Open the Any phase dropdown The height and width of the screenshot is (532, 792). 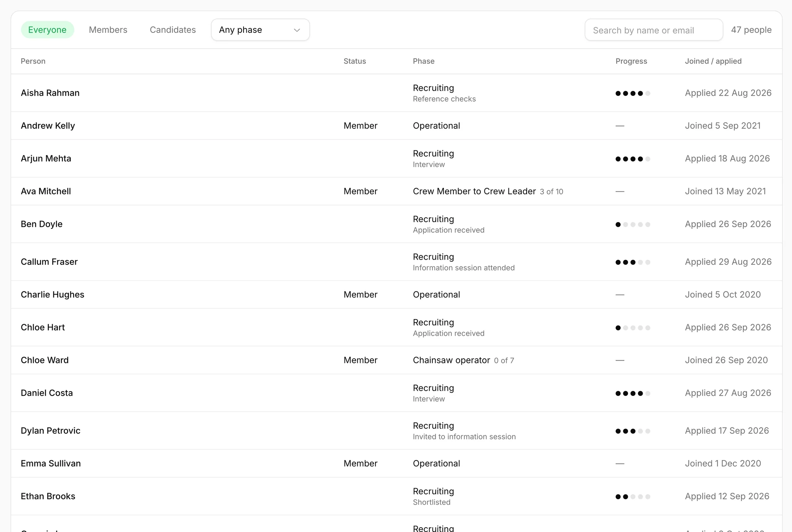click(x=260, y=30)
